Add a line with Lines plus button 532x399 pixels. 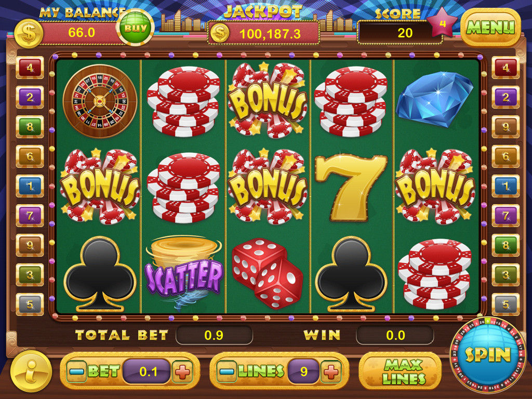pyautogui.click(x=331, y=371)
